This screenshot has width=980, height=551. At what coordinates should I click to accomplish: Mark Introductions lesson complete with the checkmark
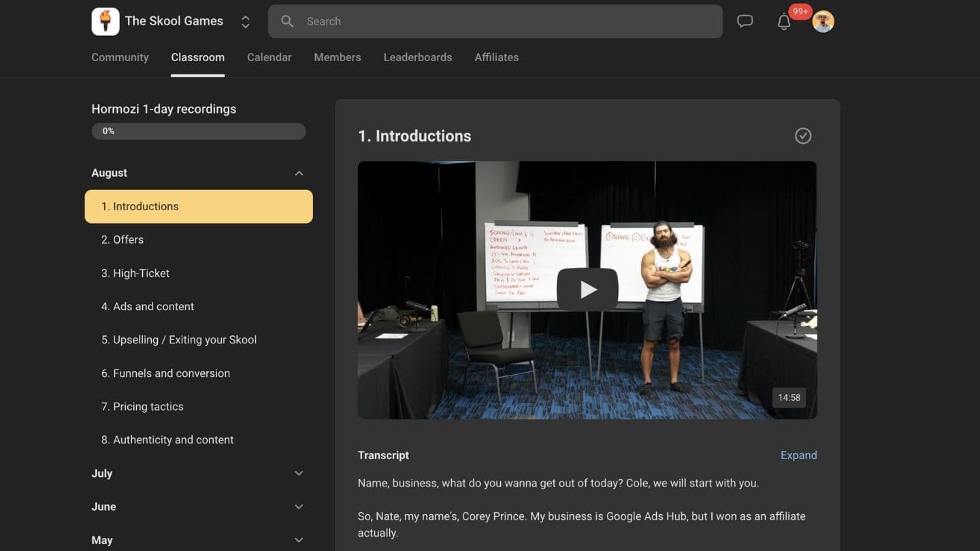tap(802, 135)
